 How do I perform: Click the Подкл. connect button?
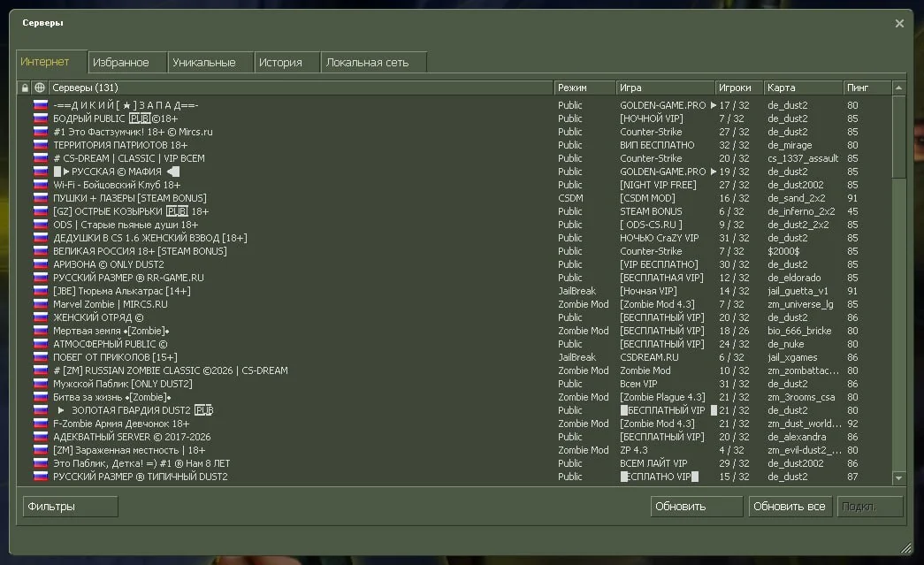coord(870,507)
